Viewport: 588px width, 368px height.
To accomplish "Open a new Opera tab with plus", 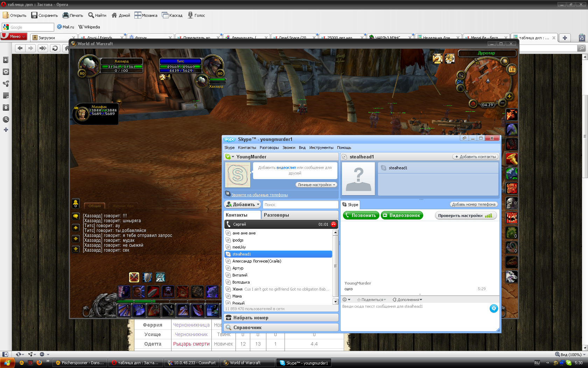I will [x=565, y=38].
